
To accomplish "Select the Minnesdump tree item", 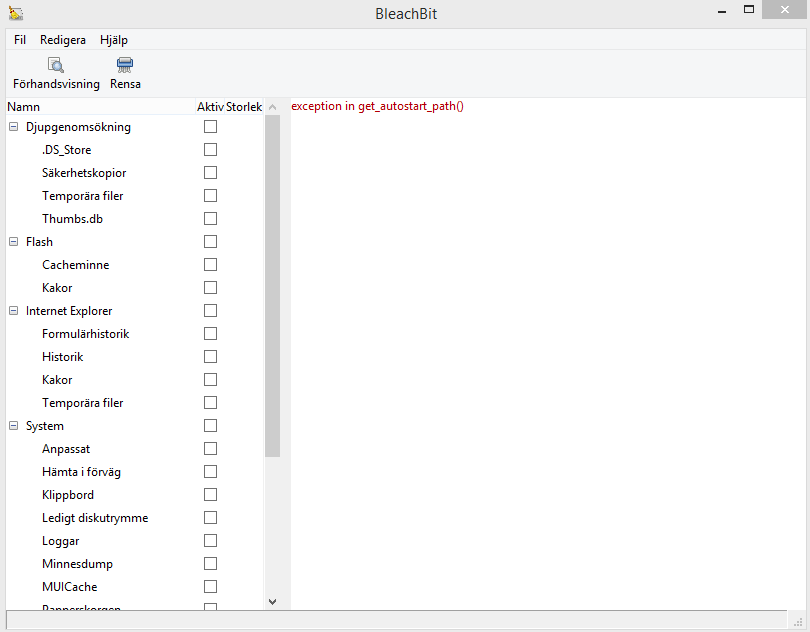I will 77,564.
